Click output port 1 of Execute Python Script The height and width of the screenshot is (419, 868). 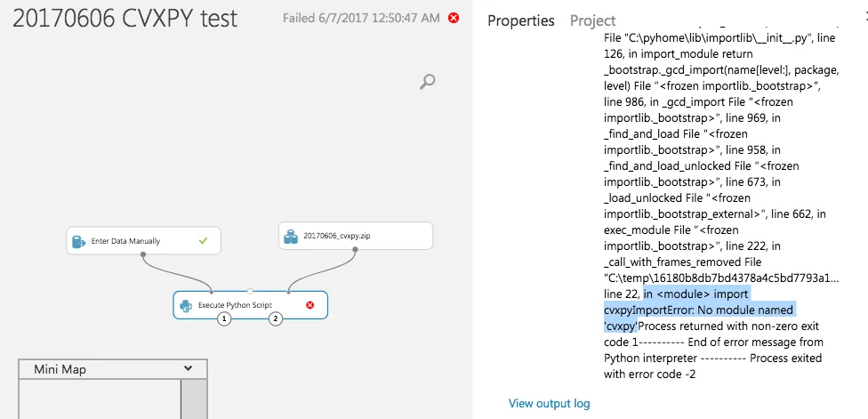tap(224, 318)
